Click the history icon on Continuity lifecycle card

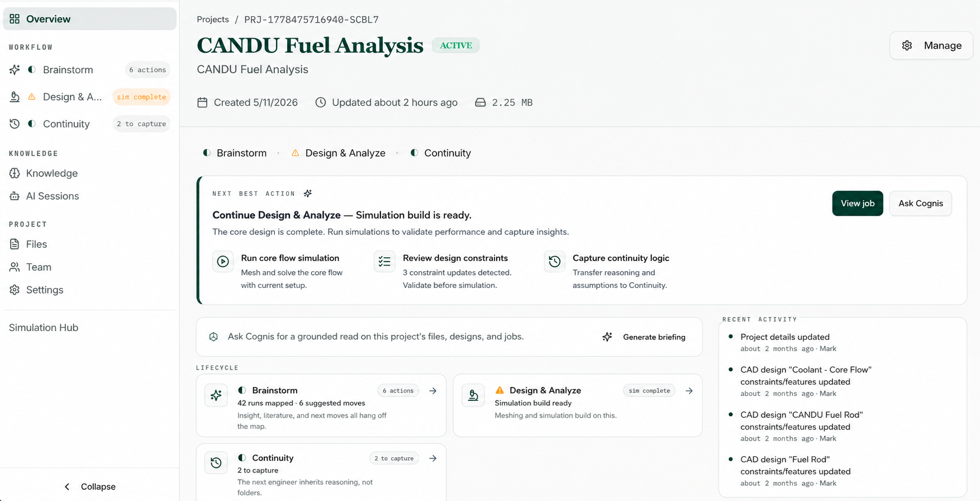click(x=216, y=463)
